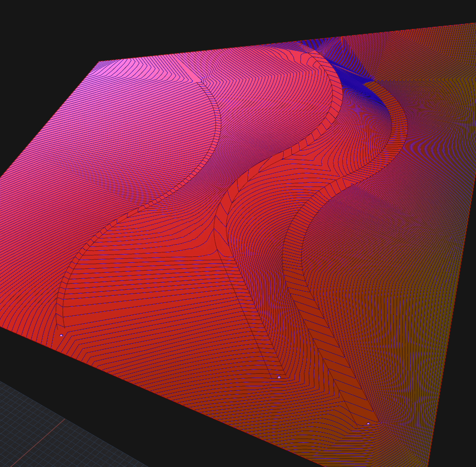Select the middle purple point marker at the ridge tip
Viewport: 476px width, 467px height.
click(x=279, y=377)
